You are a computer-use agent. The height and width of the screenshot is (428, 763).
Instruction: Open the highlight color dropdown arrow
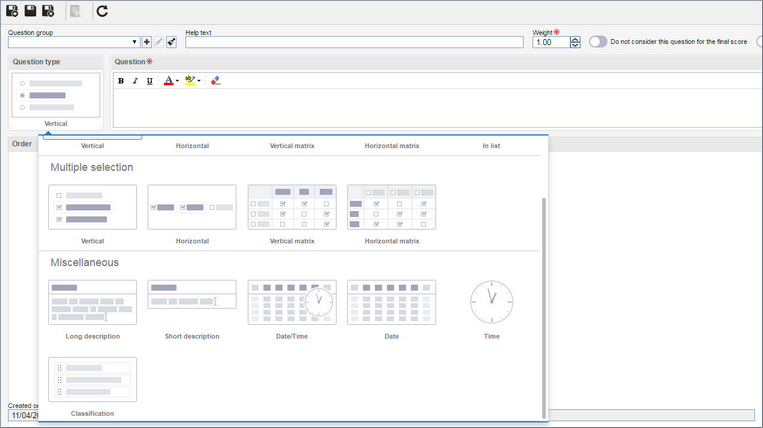199,81
